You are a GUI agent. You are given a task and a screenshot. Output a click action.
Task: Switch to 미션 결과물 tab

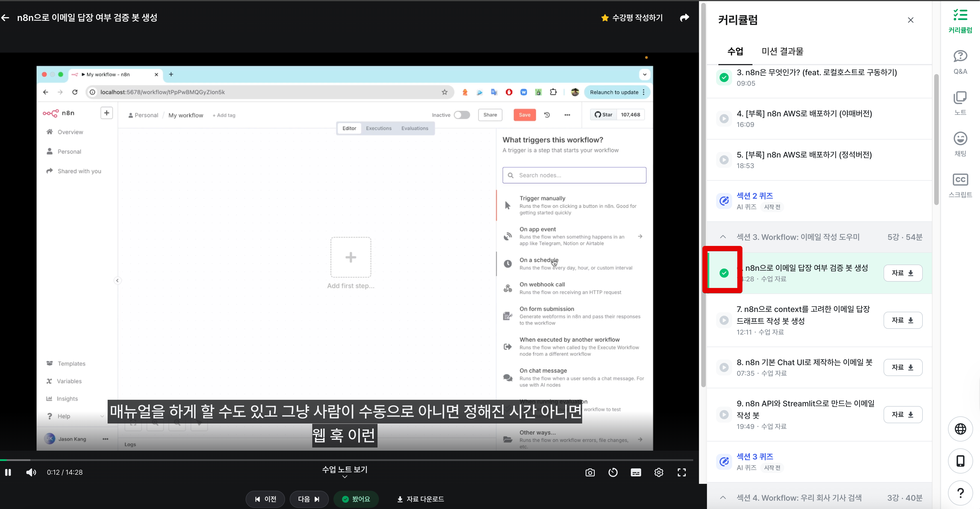point(782,51)
